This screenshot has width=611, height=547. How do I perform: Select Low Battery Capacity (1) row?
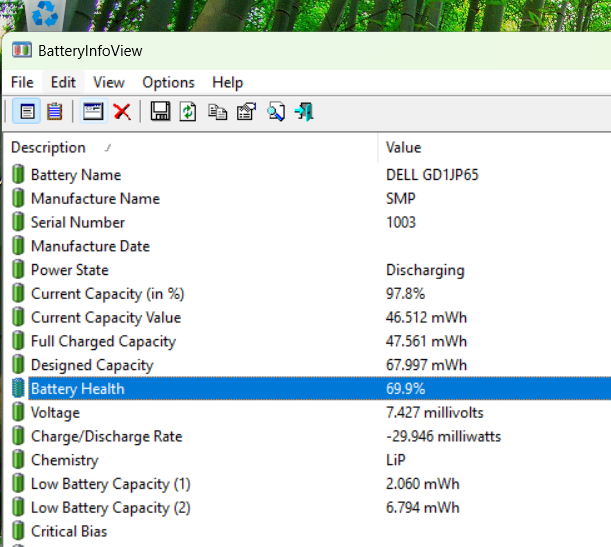307,483
